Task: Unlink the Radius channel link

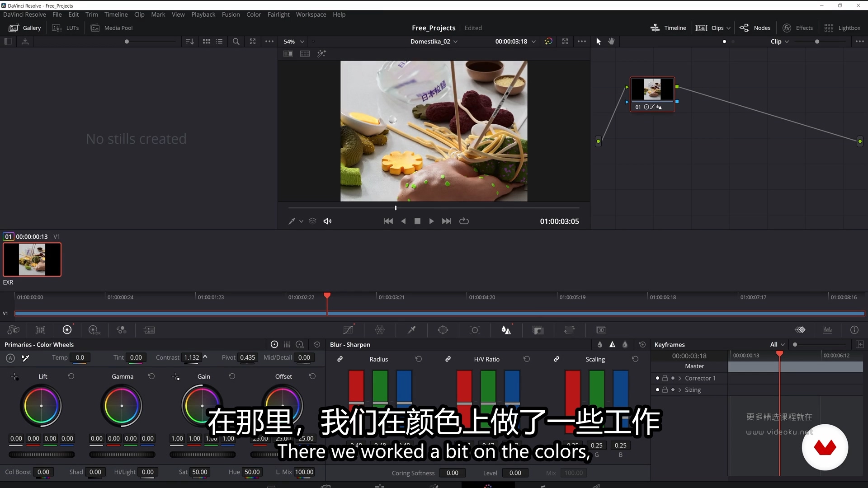Action: click(340, 359)
